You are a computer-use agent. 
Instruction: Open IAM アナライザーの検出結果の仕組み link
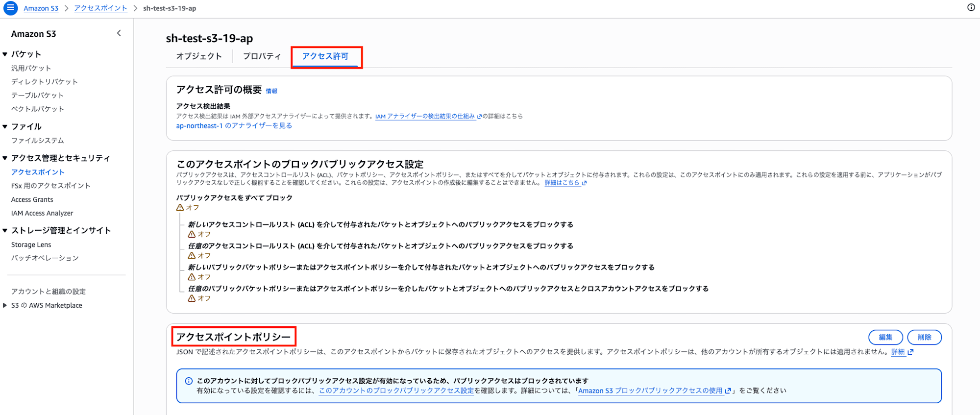click(425, 116)
